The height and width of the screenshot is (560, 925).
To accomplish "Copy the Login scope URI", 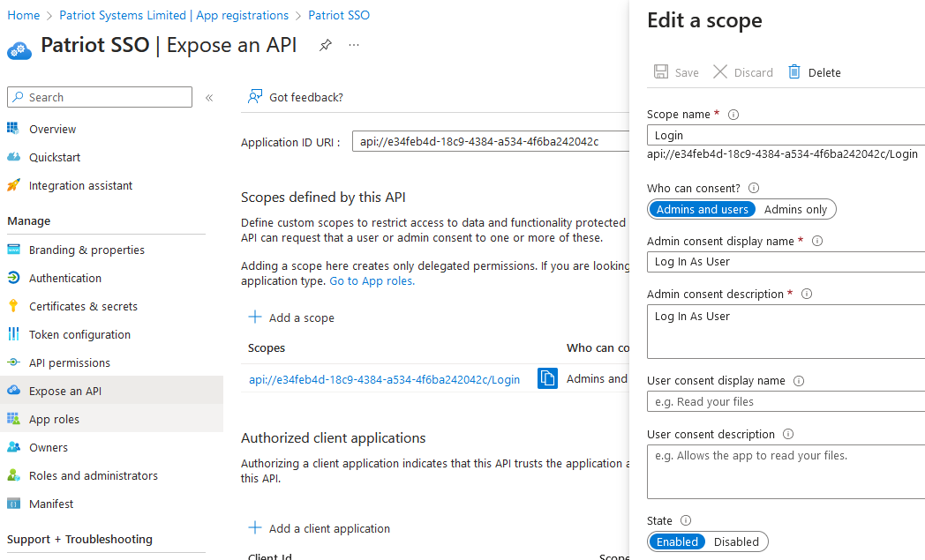I will 547,378.
